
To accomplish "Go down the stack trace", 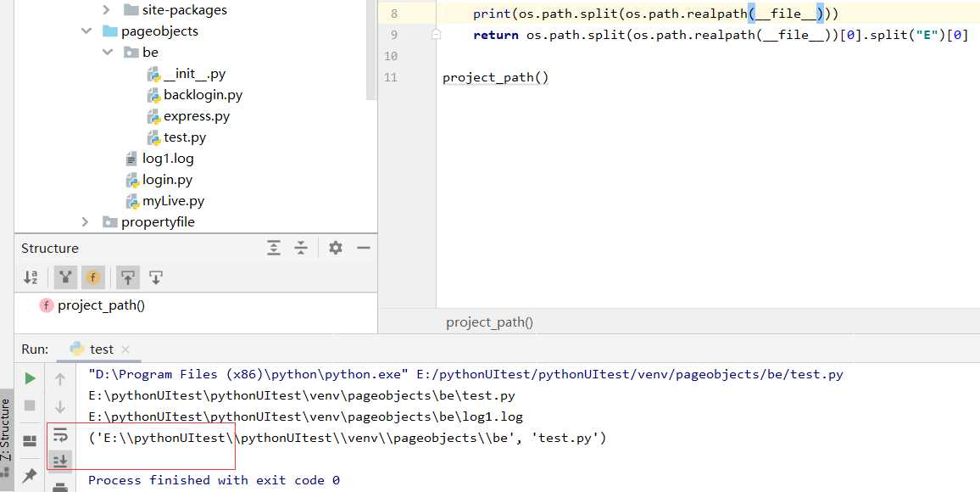I will coord(60,406).
